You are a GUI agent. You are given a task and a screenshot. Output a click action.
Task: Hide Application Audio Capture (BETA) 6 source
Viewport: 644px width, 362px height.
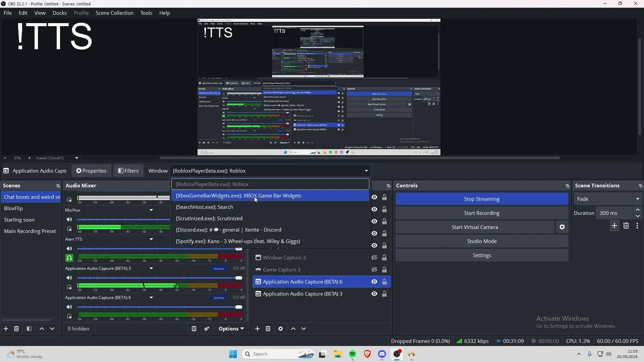coord(374,282)
